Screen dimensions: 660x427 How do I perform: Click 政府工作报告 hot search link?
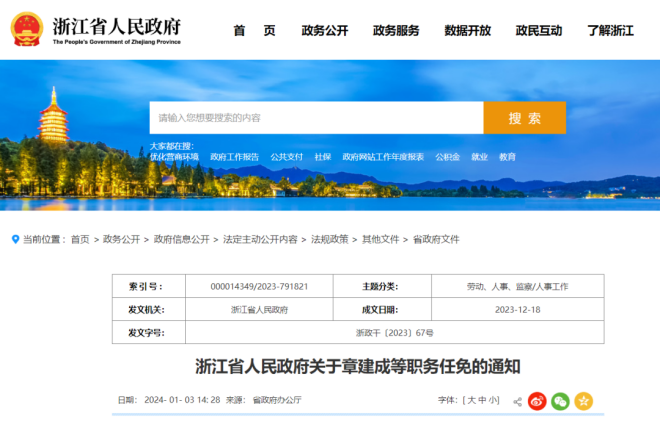(235, 157)
